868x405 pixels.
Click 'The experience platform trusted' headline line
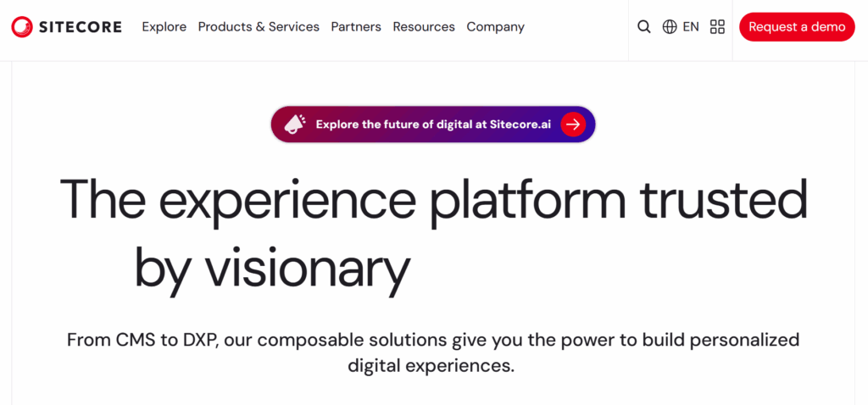[433, 199]
